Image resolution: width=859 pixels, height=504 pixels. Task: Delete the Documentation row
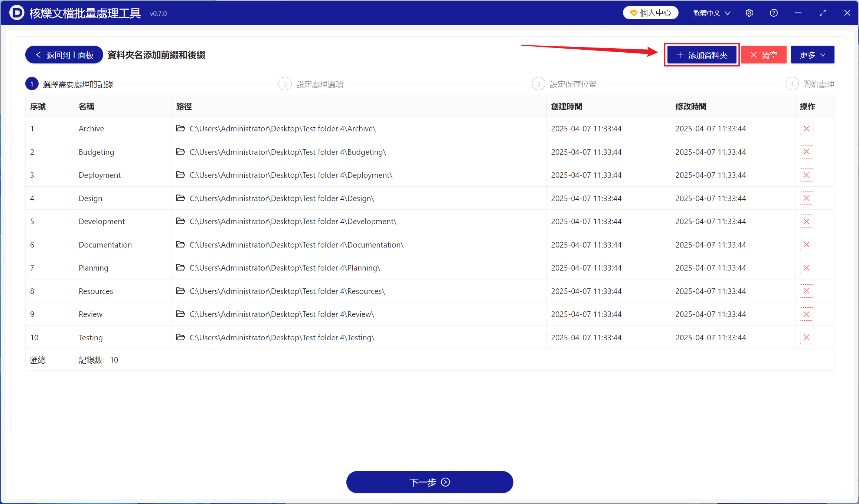click(x=806, y=245)
